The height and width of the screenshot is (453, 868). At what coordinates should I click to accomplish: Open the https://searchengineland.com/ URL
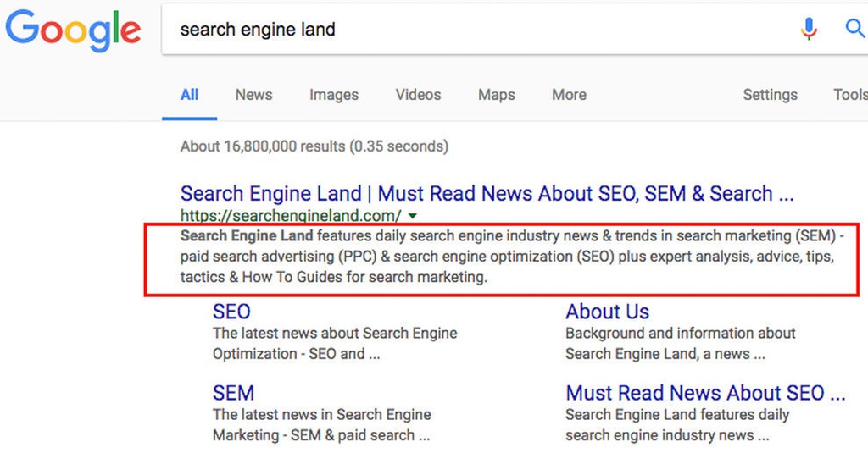click(291, 215)
